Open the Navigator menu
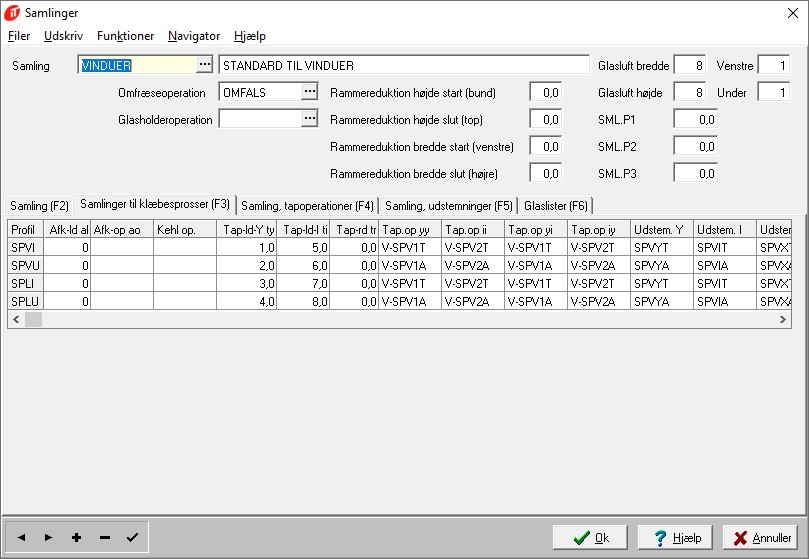Screen dimensions: 809x559 194,36
